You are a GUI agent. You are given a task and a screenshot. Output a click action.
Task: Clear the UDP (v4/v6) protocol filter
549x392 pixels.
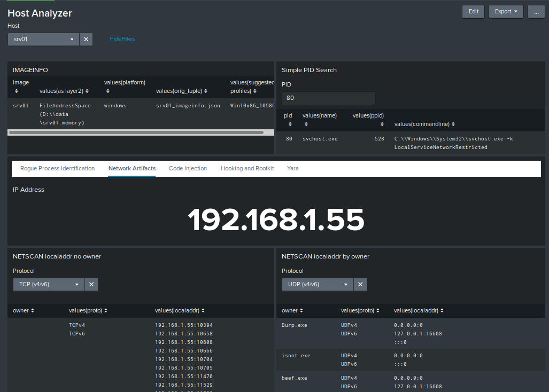pyautogui.click(x=360, y=284)
